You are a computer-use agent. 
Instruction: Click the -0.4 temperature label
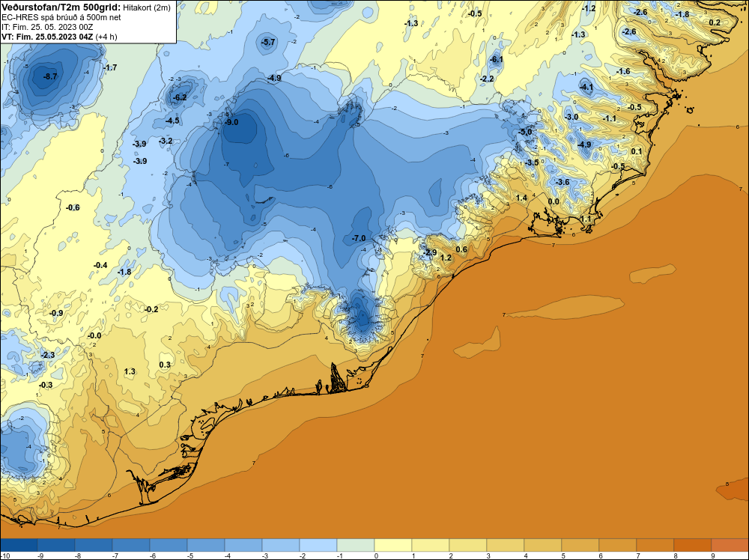[100, 266]
